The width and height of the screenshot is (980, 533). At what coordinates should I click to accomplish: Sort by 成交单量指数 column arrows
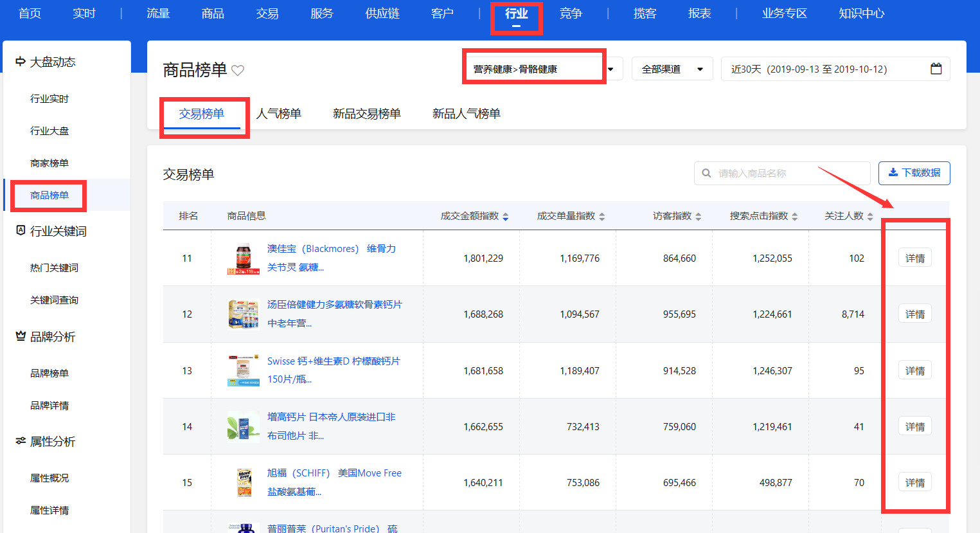[602, 217]
